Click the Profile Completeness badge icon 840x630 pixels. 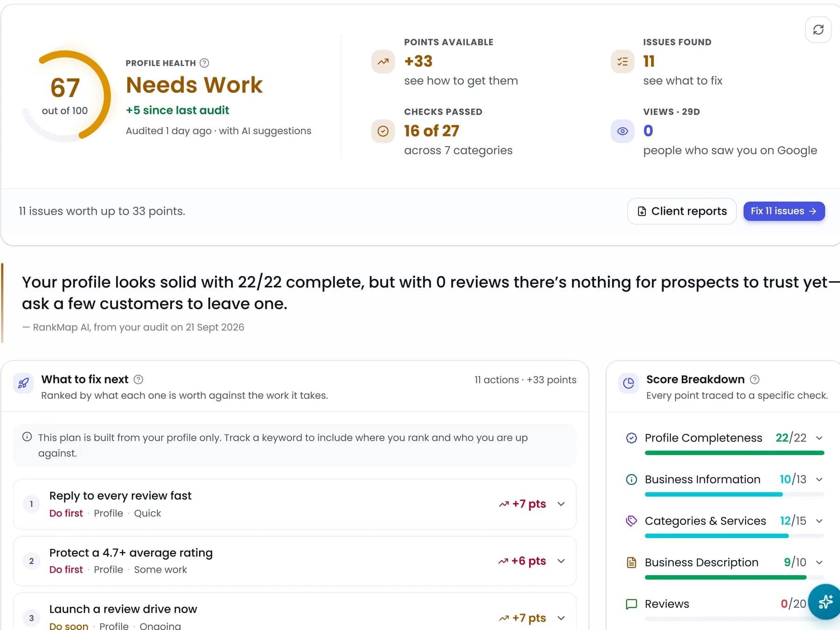pyautogui.click(x=631, y=438)
